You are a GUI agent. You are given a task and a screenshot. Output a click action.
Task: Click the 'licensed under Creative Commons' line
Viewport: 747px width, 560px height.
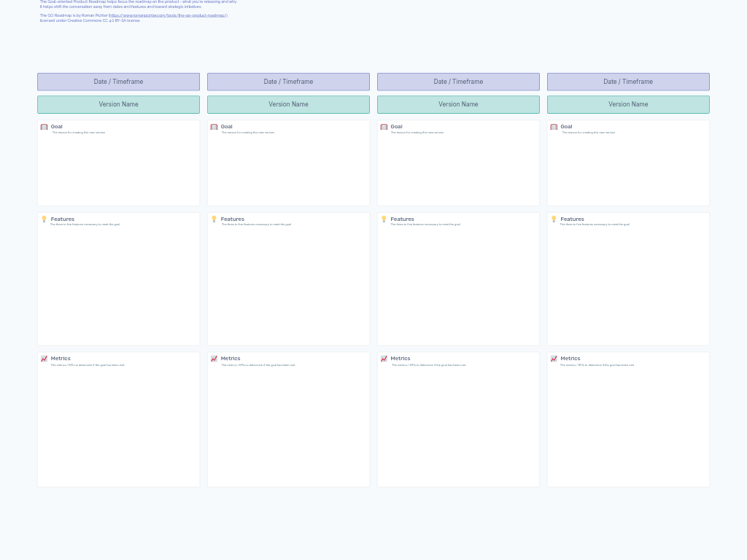(90, 20)
